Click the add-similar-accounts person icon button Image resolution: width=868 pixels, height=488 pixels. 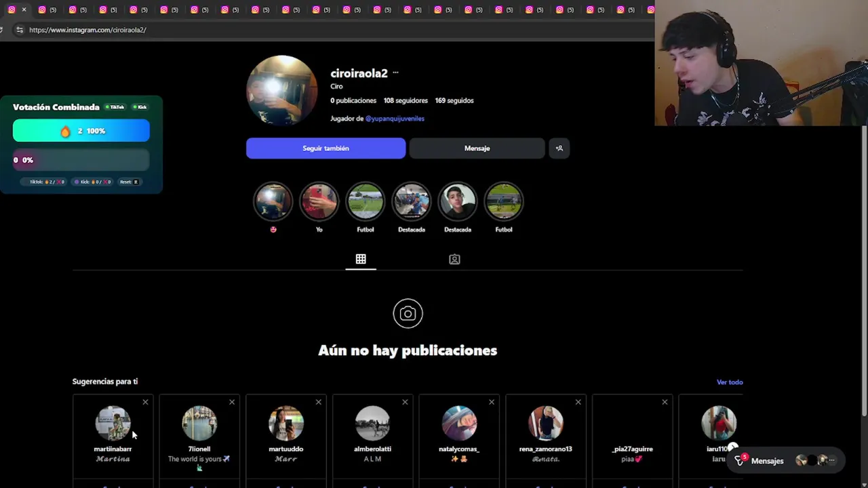(559, 148)
